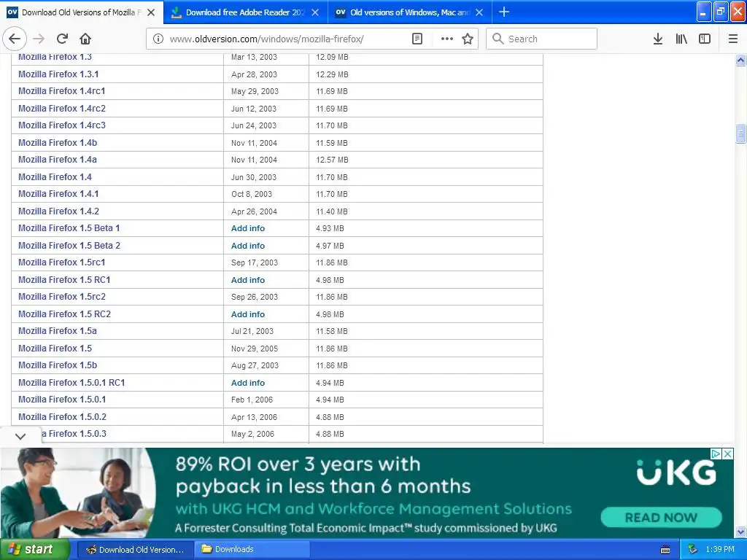This screenshot has height=560, width=747.
Task: Open Mozilla Firefox 1.5rc1 link
Action: click(61, 262)
